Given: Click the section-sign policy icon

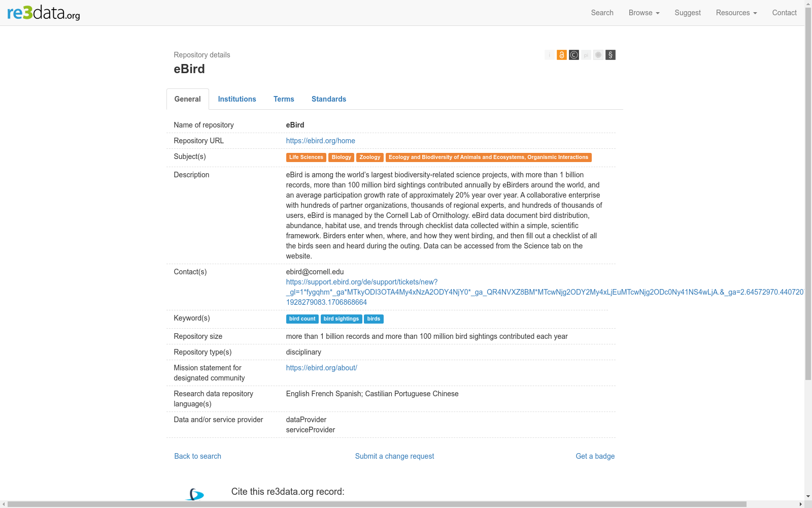Looking at the screenshot, I should pyautogui.click(x=611, y=55).
